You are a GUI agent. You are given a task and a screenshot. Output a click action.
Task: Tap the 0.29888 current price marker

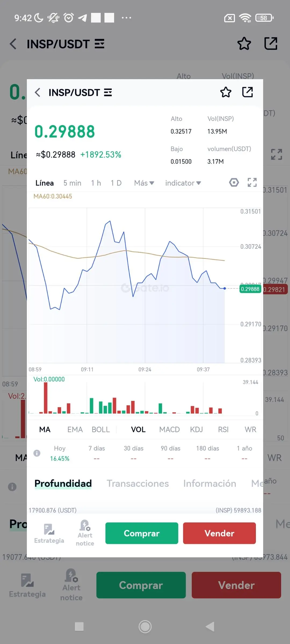click(250, 289)
